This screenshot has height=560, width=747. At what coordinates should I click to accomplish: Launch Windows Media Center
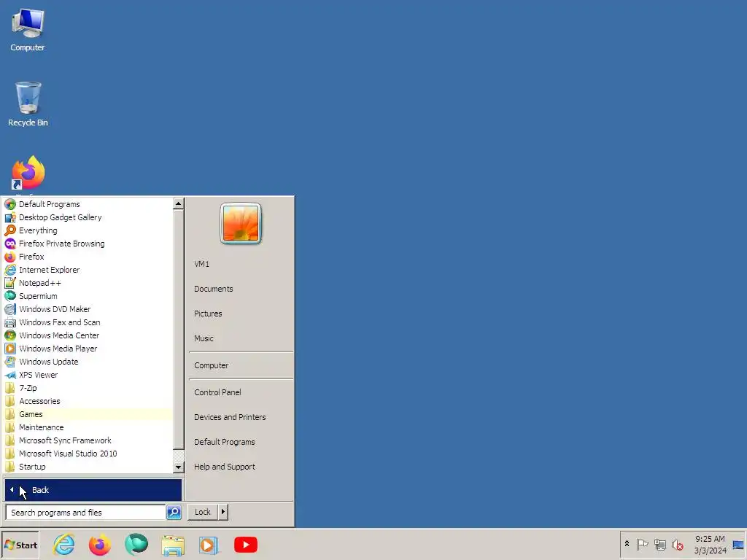(88, 335)
